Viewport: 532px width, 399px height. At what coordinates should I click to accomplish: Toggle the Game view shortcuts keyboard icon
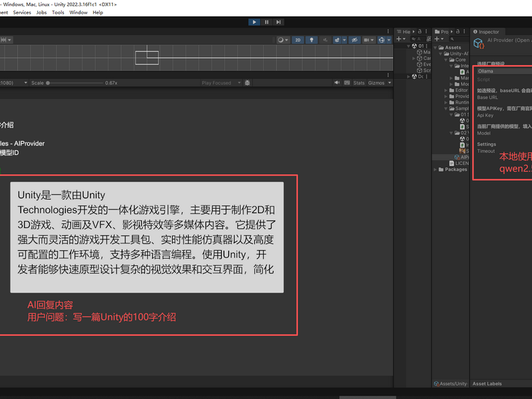(346, 82)
